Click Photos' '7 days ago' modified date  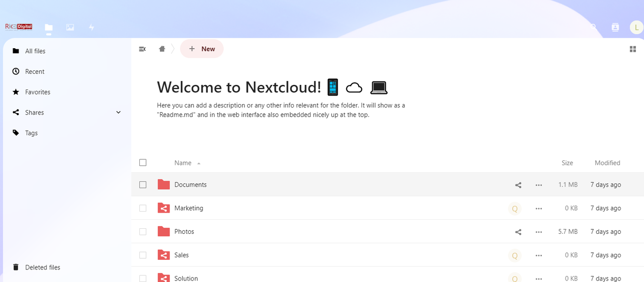pyautogui.click(x=606, y=232)
